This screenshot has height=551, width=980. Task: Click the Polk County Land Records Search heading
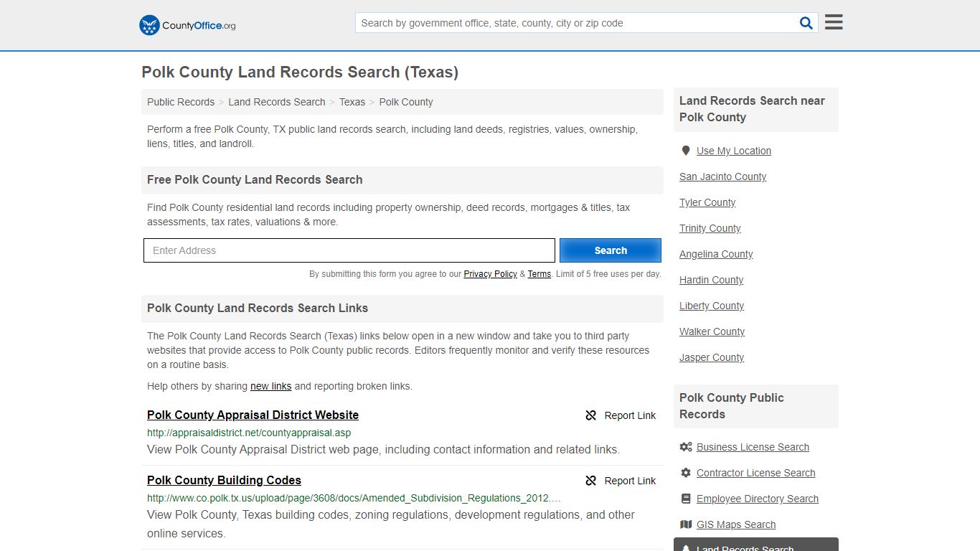(300, 72)
